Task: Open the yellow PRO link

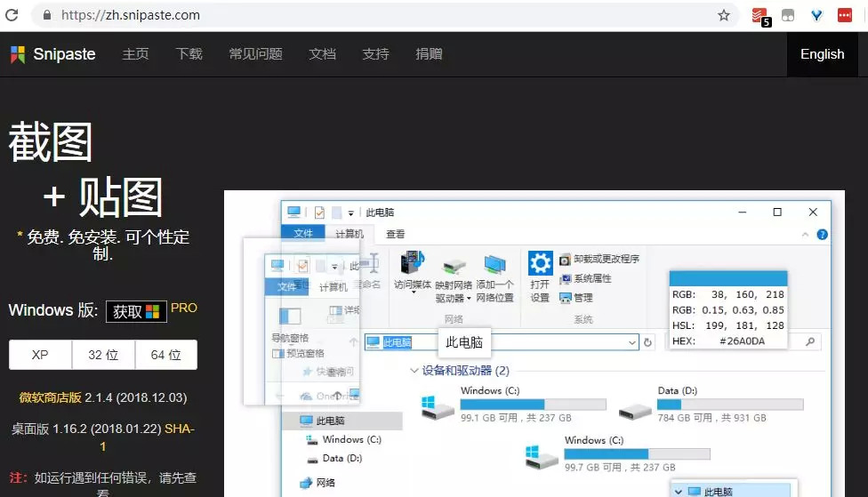Action: 184,308
